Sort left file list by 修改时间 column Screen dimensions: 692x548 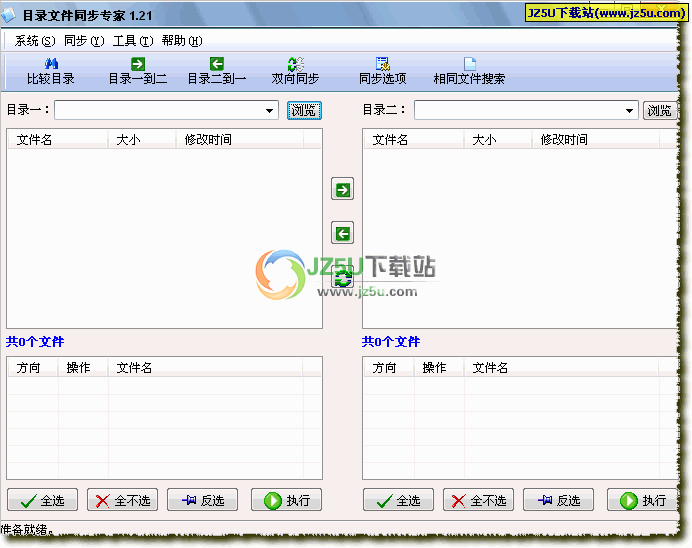point(240,139)
